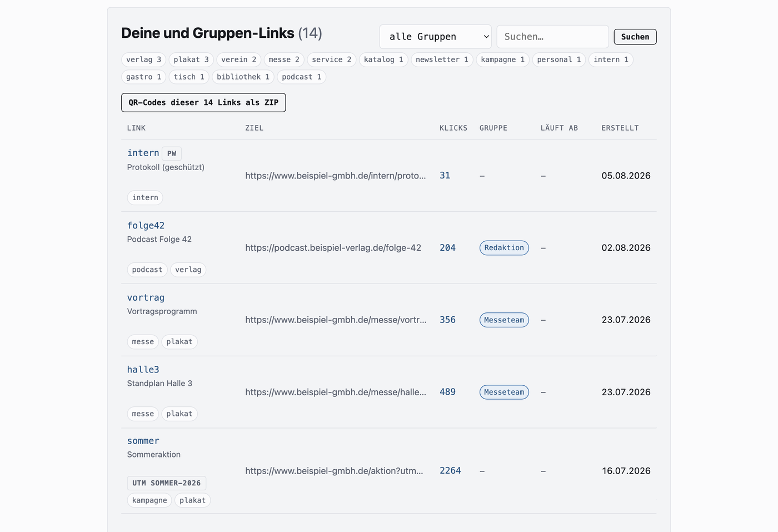Screen dimensions: 778x532
Task: Click the date 02.08.2026
Action: [626, 248]
